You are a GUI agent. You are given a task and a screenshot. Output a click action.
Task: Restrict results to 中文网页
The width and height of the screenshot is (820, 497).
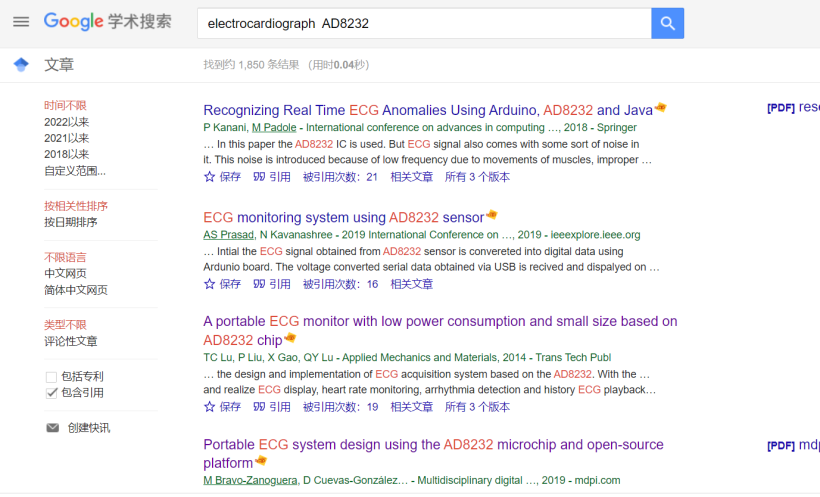pos(65,274)
